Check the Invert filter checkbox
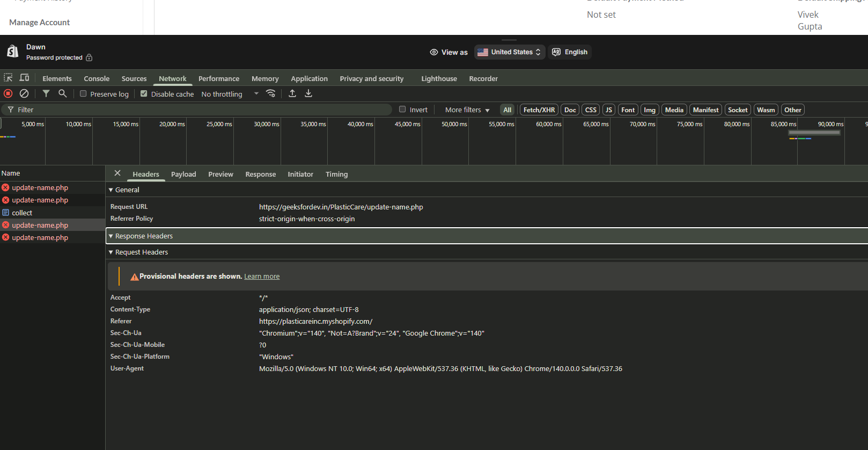868x450 pixels. click(402, 110)
